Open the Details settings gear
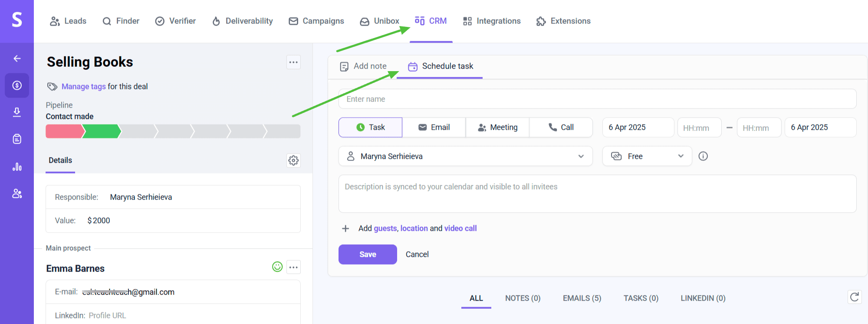The image size is (868, 324). (x=293, y=160)
